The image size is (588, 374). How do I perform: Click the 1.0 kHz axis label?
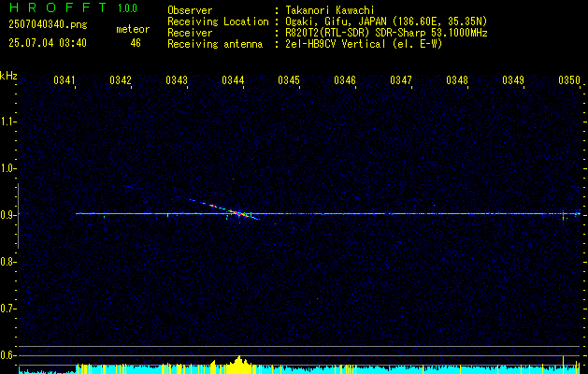pos(7,168)
